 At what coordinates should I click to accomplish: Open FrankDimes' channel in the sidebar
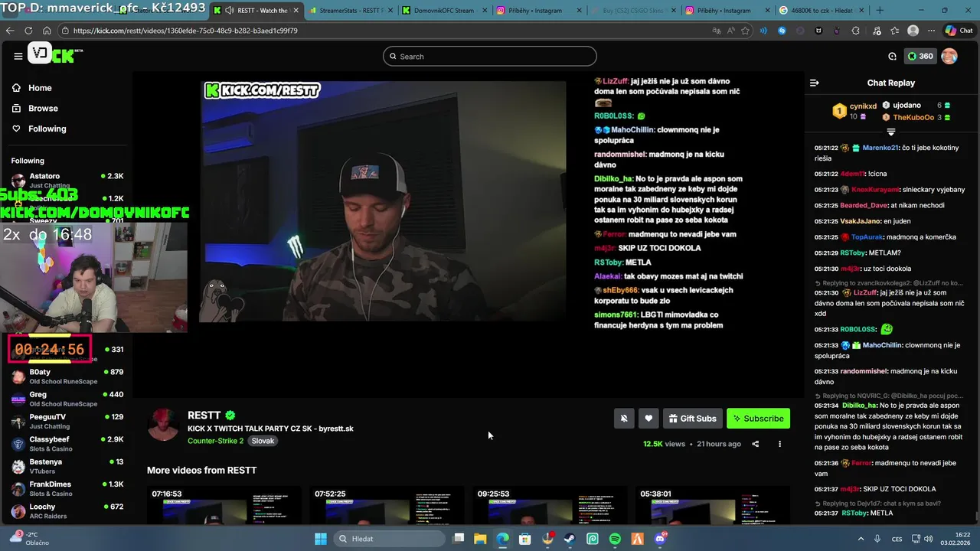coord(67,488)
